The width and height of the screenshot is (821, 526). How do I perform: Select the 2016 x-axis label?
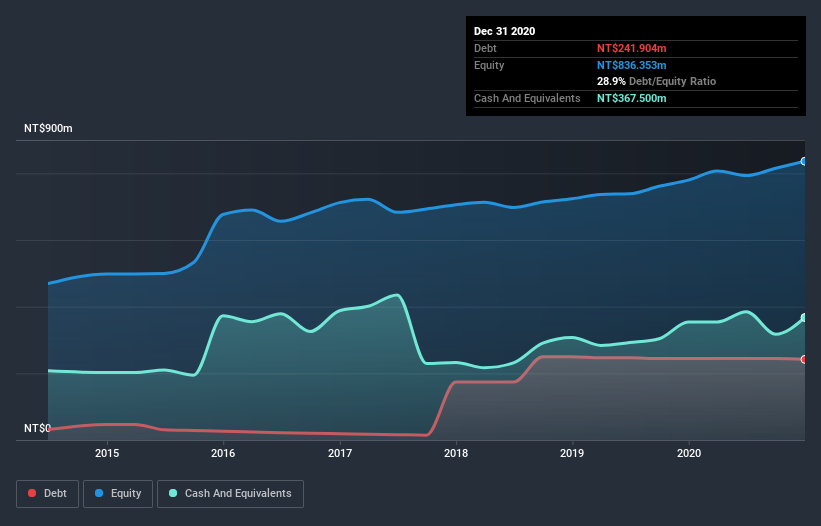coord(223,453)
